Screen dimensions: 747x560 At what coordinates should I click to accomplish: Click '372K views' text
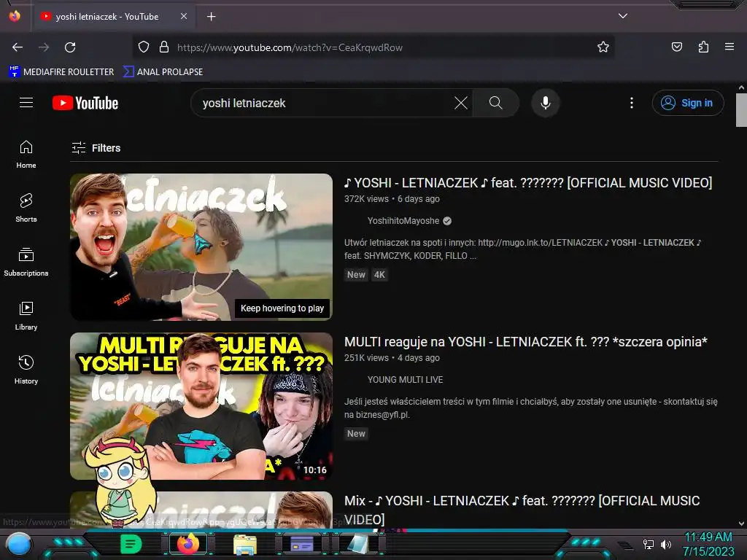[x=366, y=199]
